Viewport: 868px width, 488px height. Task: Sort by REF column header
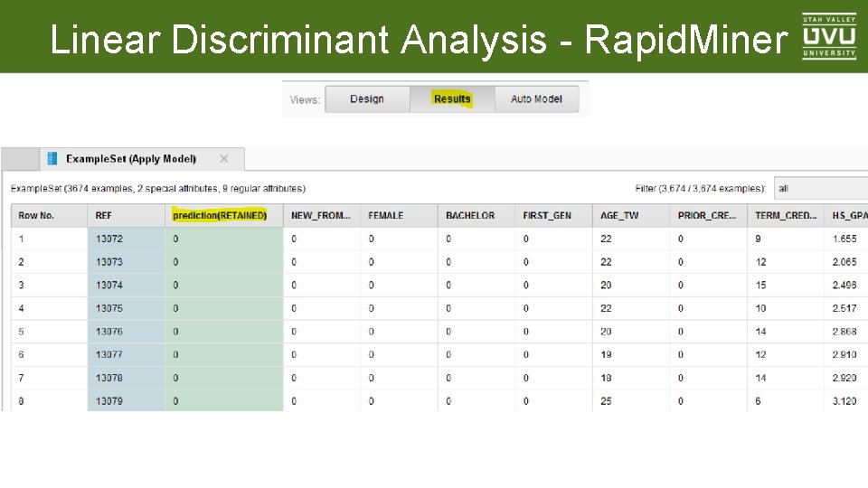(x=127, y=216)
